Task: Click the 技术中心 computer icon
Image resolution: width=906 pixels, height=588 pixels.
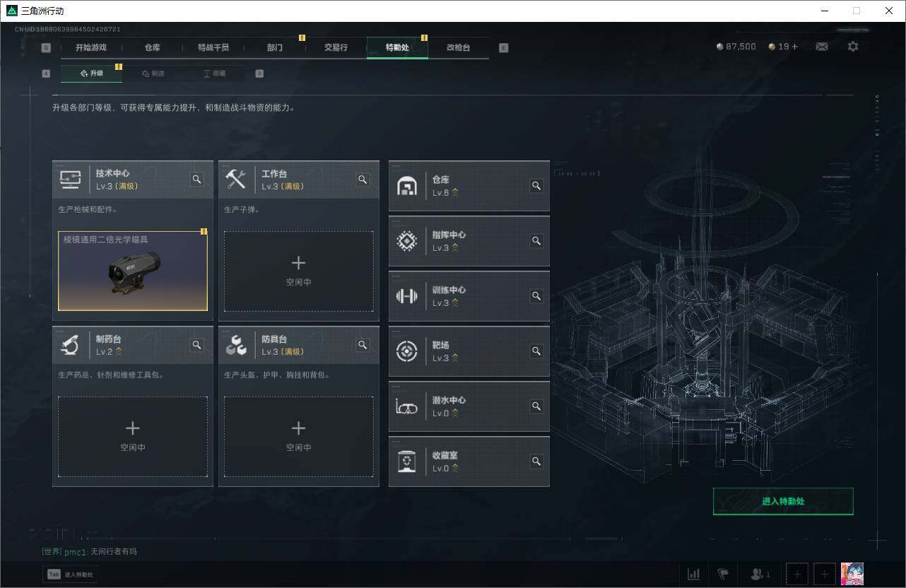Action: 70,180
